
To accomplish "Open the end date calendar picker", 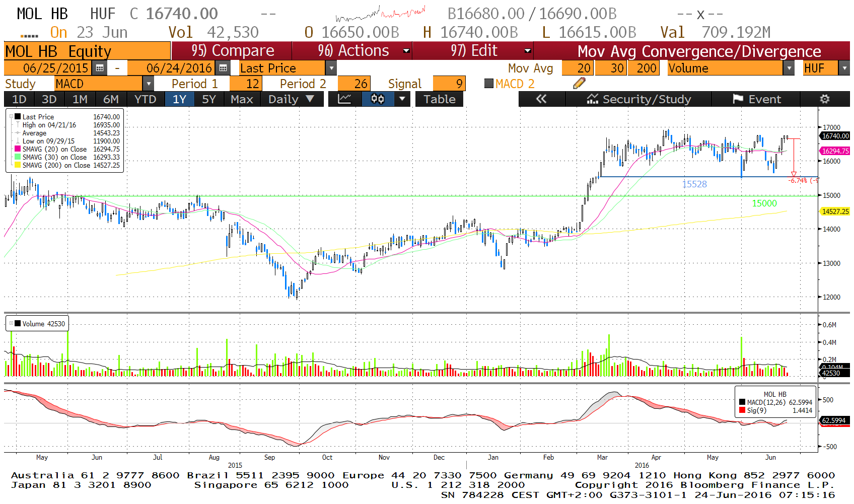I will 223,68.
